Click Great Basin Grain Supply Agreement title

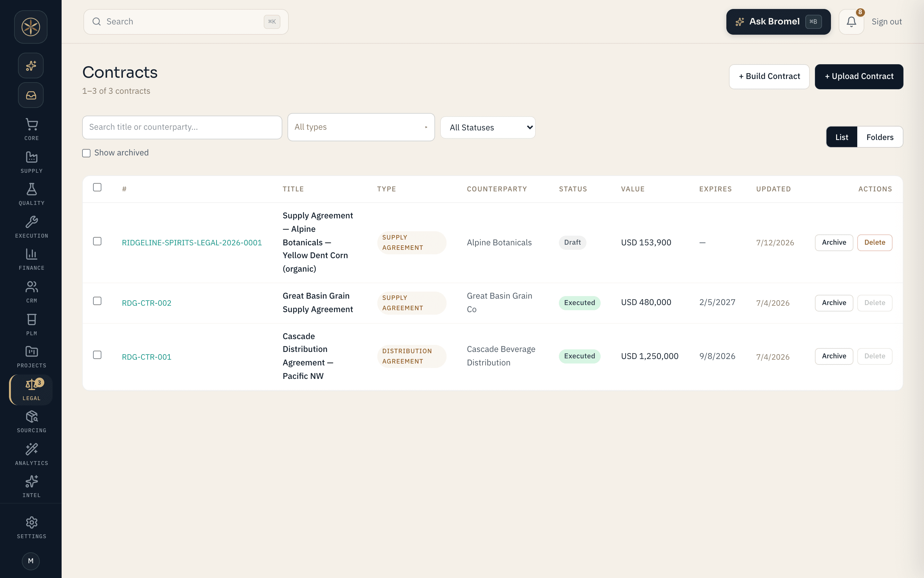318,302
